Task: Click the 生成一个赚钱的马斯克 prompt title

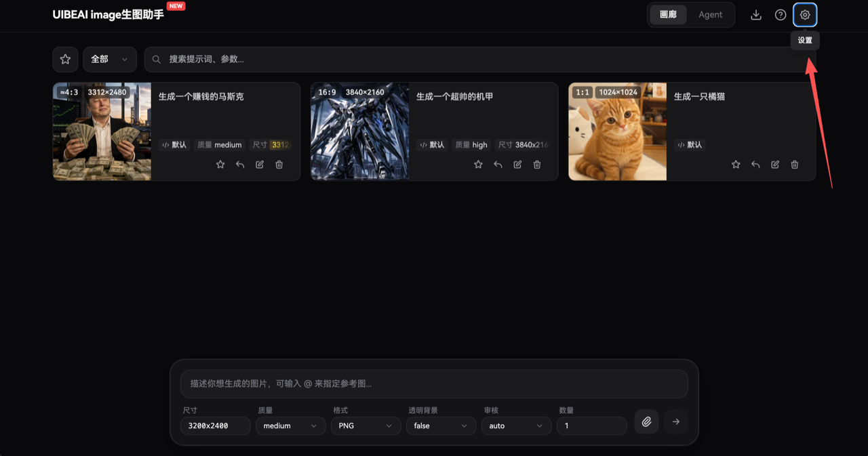Action: tap(201, 97)
